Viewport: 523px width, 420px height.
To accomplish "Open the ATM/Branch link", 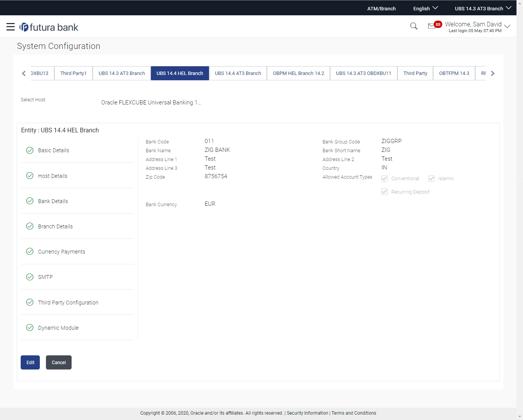I will (381, 8).
